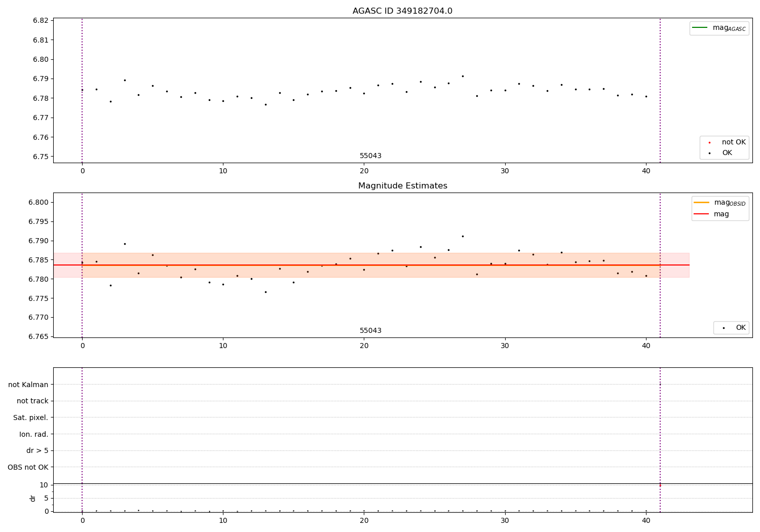The width and height of the screenshot is (760, 532).
Task: Click the 6.800 tick label in middle plot
Action: [x=39, y=203]
